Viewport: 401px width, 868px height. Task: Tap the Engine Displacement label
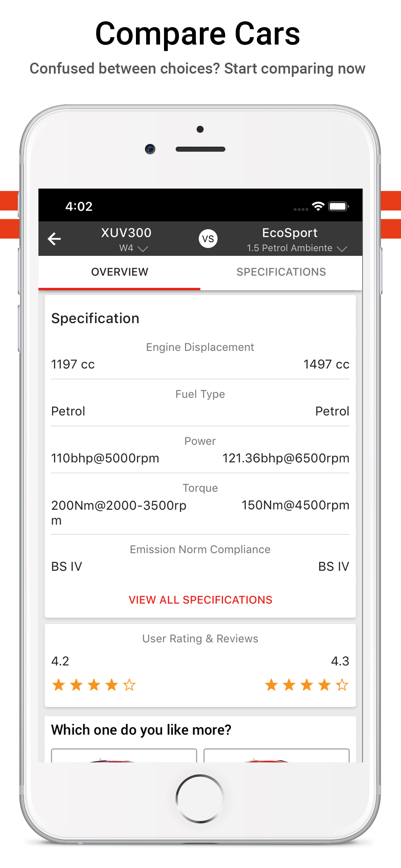pyautogui.click(x=200, y=347)
